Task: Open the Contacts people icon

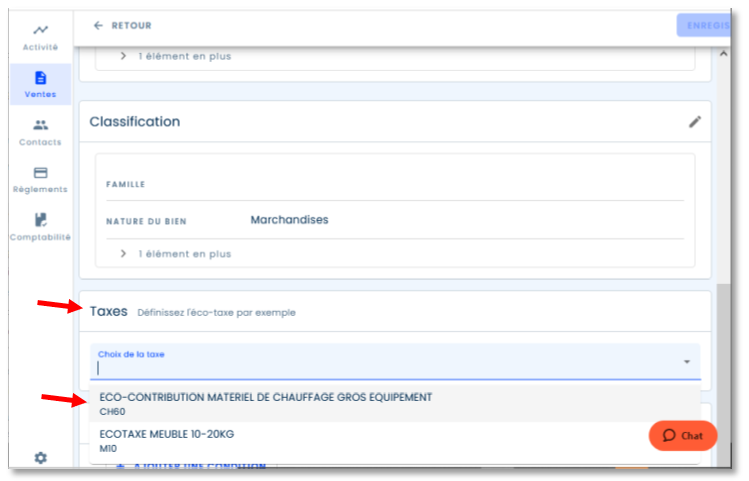Action: click(41, 125)
